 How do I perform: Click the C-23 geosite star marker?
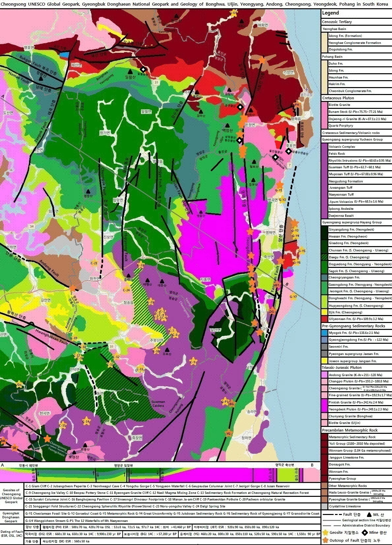[150, 302]
